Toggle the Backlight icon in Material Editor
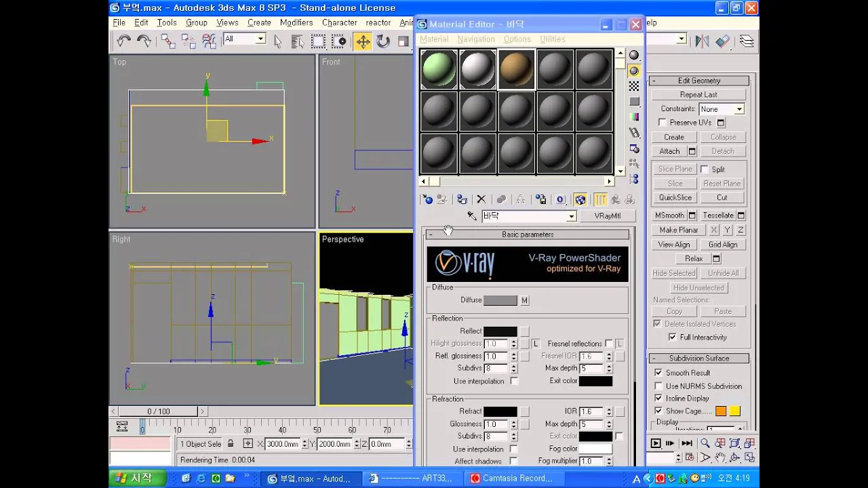The height and width of the screenshot is (488, 868). 634,71
